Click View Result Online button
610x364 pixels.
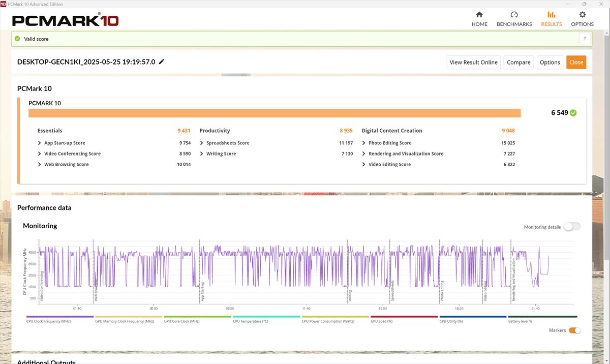tap(474, 62)
